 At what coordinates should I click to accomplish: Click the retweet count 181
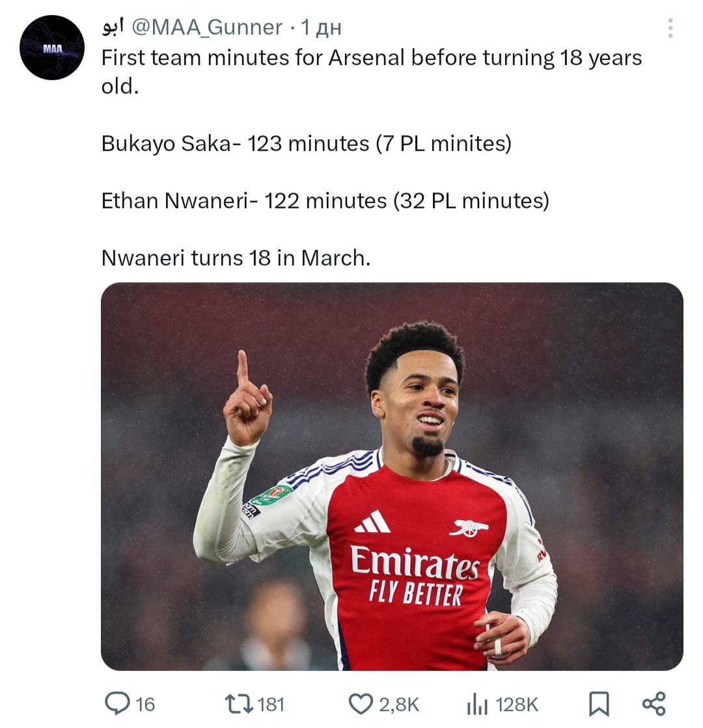[x=271, y=705]
